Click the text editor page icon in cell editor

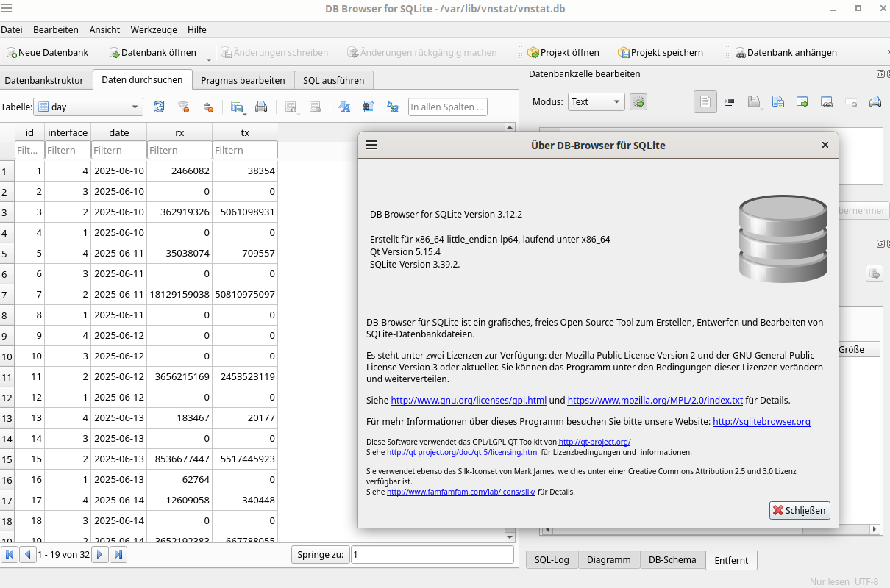click(705, 102)
